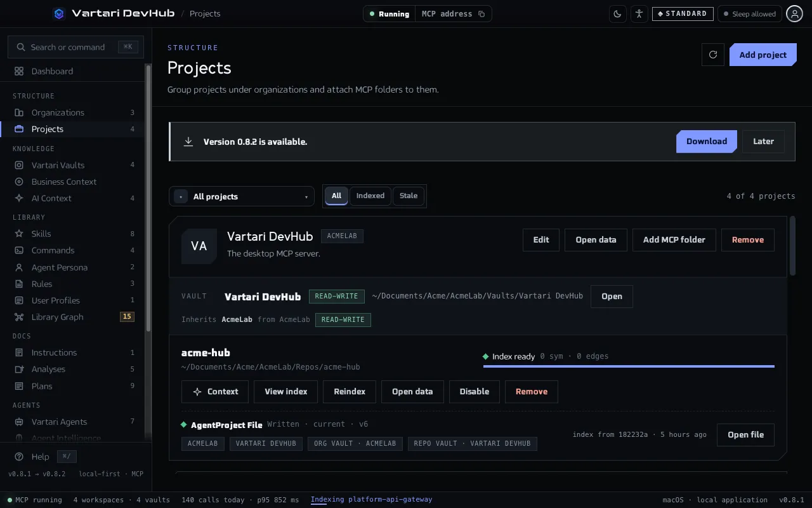This screenshot has width=812, height=508.
Task: Download version 0.8.2 update
Action: 707,142
